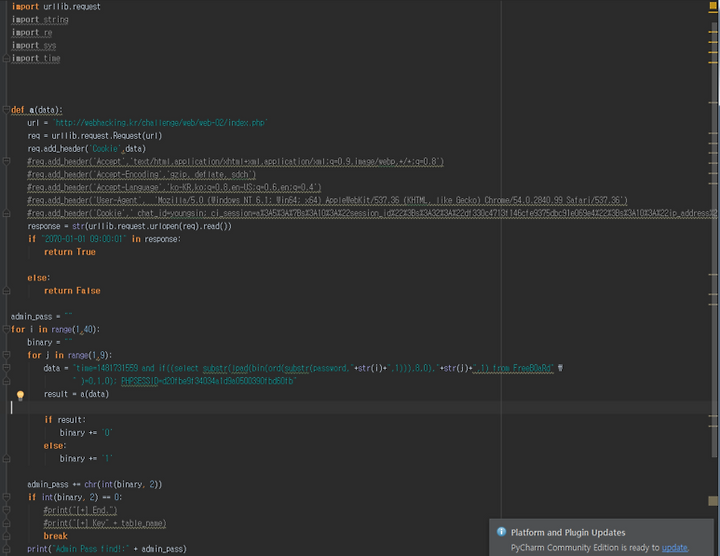The image size is (720, 556).
Task: Click the '2070-01-01 09:00:01' string
Action: pos(83,239)
